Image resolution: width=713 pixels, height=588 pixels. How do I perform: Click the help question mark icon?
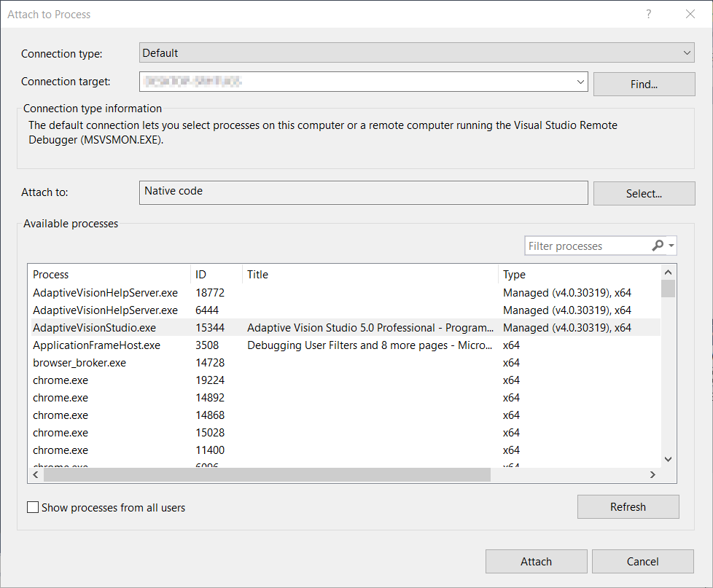tap(648, 15)
